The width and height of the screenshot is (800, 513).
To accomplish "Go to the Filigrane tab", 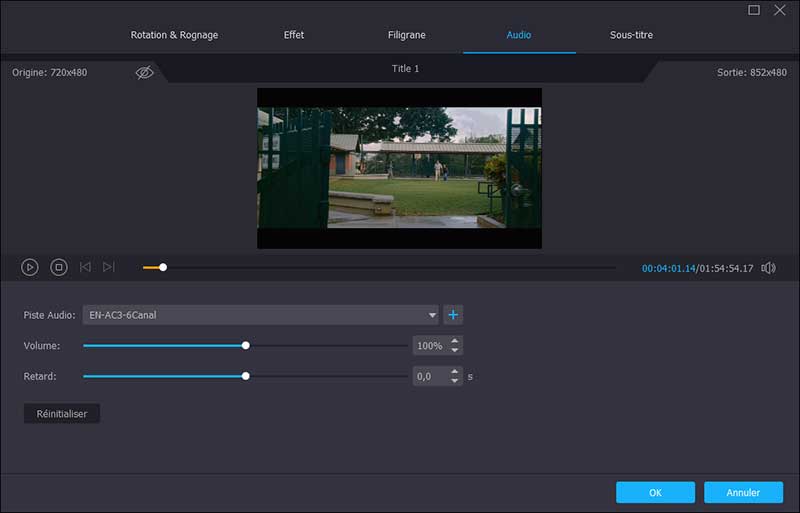I will tap(407, 35).
